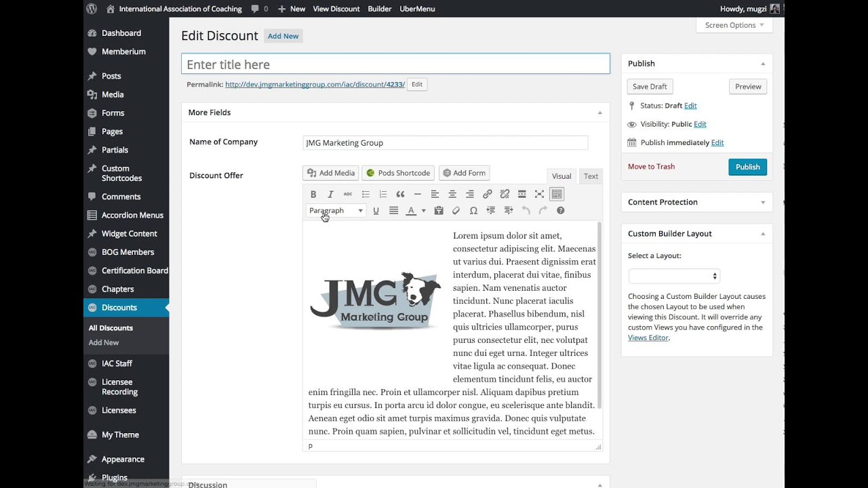Click Add Form button
868x488 pixels.
(x=465, y=173)
